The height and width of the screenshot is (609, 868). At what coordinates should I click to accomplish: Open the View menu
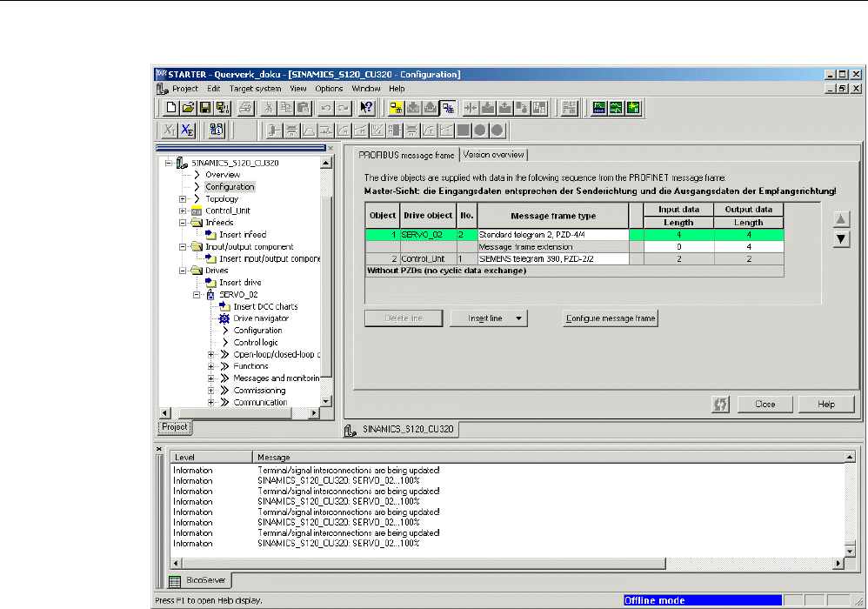point(297,89)
